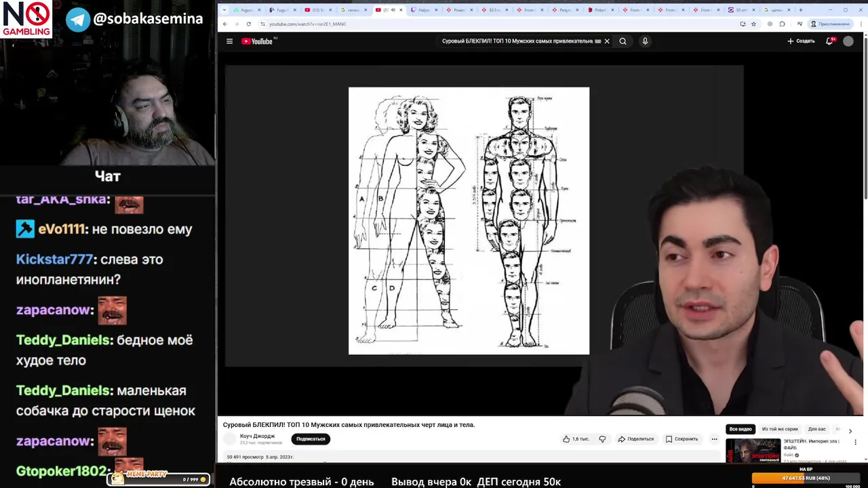Click the @sobakasemina handle
Screen dimensions: 868x488
[148, 19]
